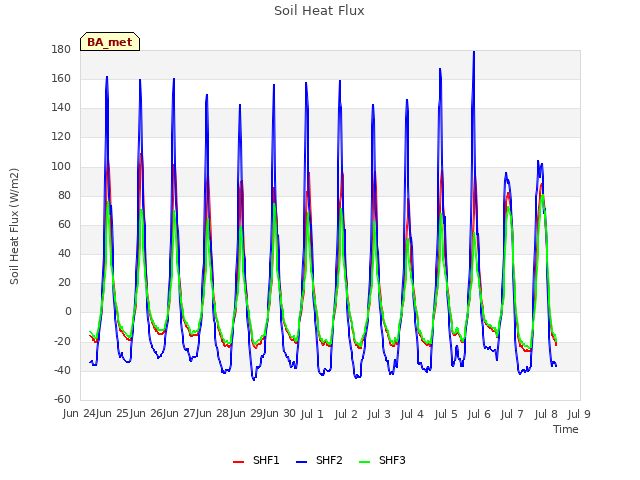Click the 120 y-axis tick label

(x=61, y=137)
